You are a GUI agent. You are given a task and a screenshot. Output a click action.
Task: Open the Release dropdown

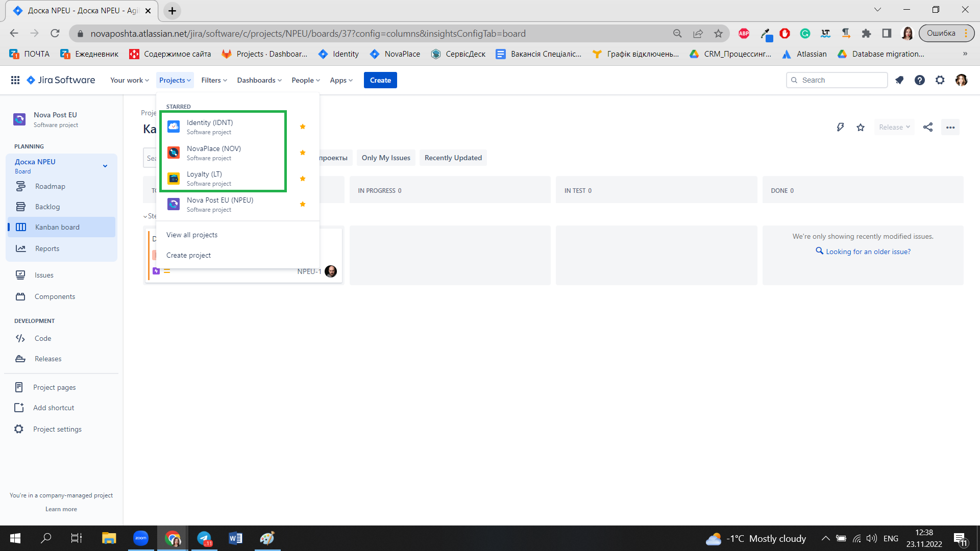(x=894, y=127)
